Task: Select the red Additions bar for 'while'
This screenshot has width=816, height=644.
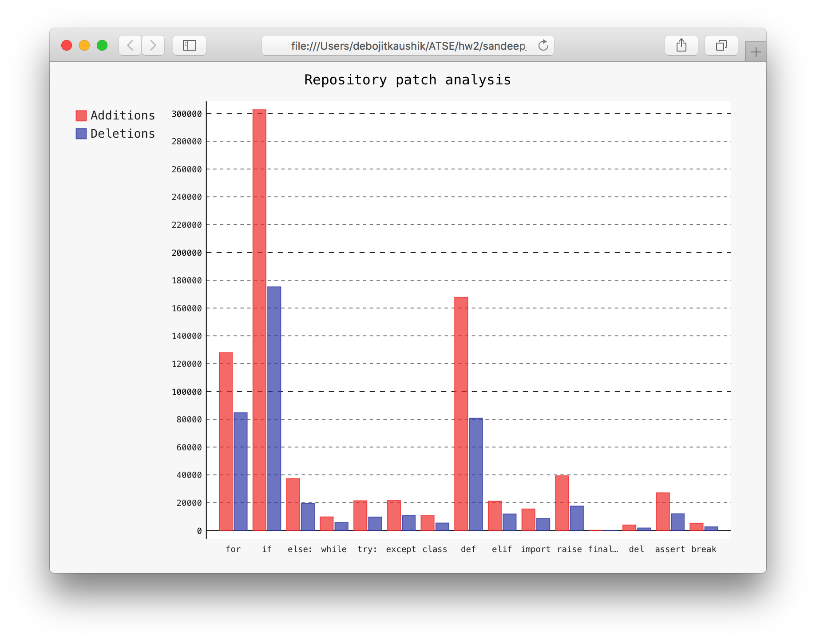Action: click(327, 524)
